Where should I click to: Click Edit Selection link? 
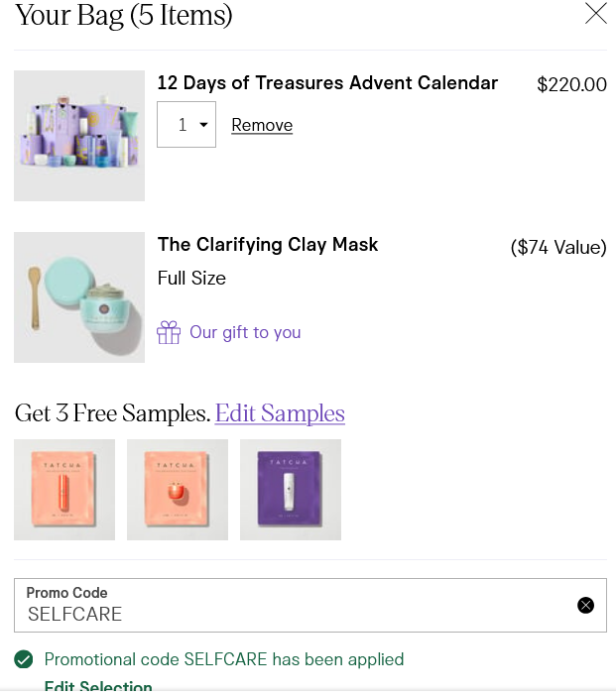98,687
